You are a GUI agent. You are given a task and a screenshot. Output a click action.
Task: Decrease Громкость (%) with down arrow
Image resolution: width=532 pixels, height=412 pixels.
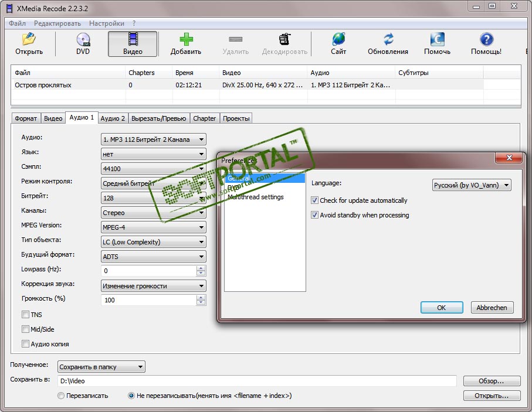(x=201, y=302)
